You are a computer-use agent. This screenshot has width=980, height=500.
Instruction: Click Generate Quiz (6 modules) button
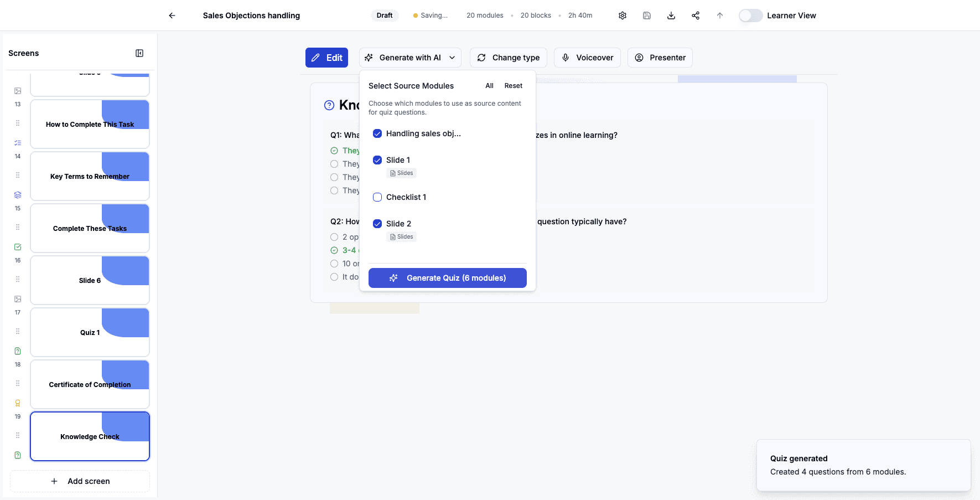tap(448, 278)
